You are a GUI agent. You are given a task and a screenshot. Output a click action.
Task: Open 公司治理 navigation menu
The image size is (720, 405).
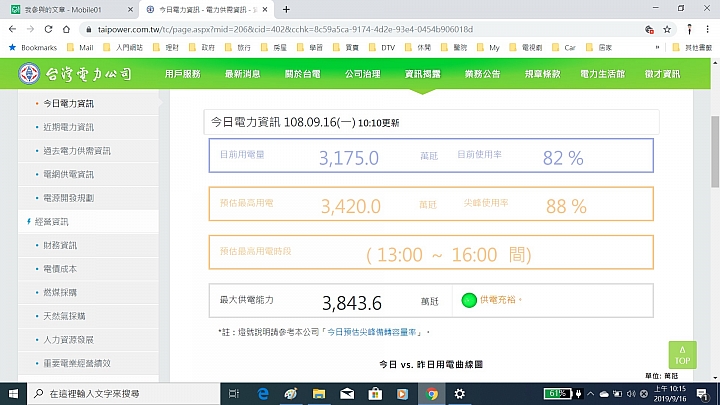(363, 74)
